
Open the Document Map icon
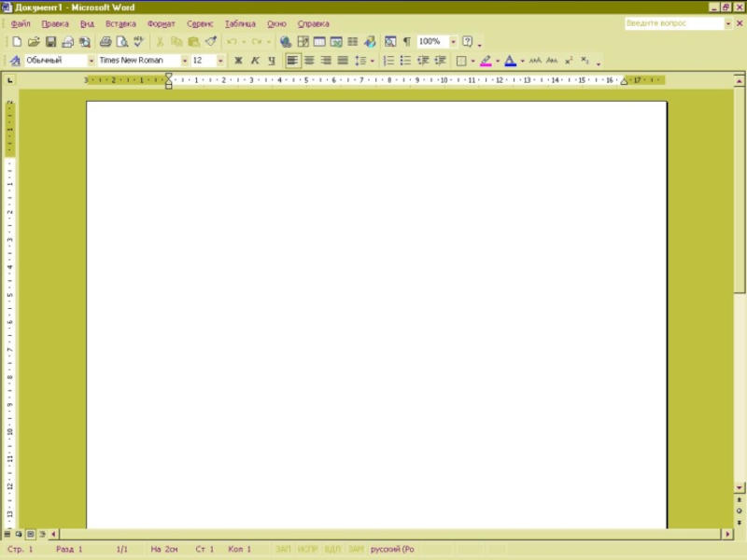[x=390, y=42]
